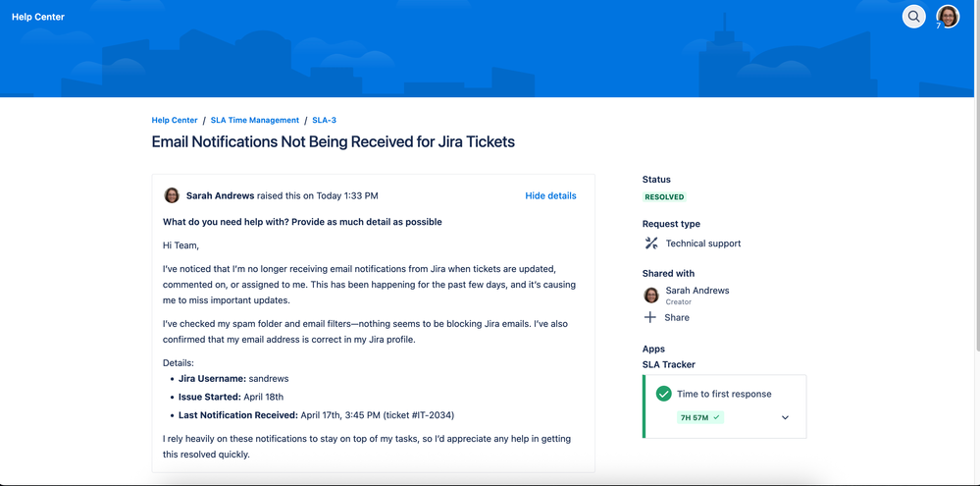Viewport: 980px width, 486px height.
Task: Click the Jira Username: sandrews line
Action: (233, 378)
